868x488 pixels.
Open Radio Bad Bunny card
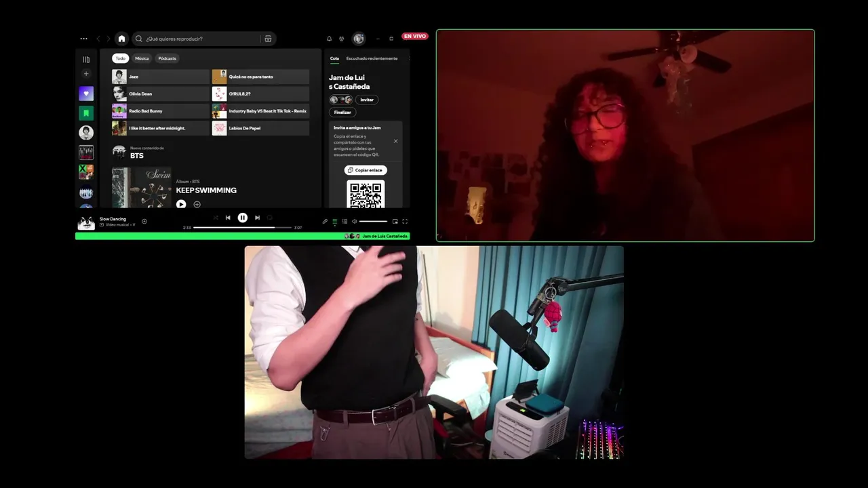click(x=161, y=110)
